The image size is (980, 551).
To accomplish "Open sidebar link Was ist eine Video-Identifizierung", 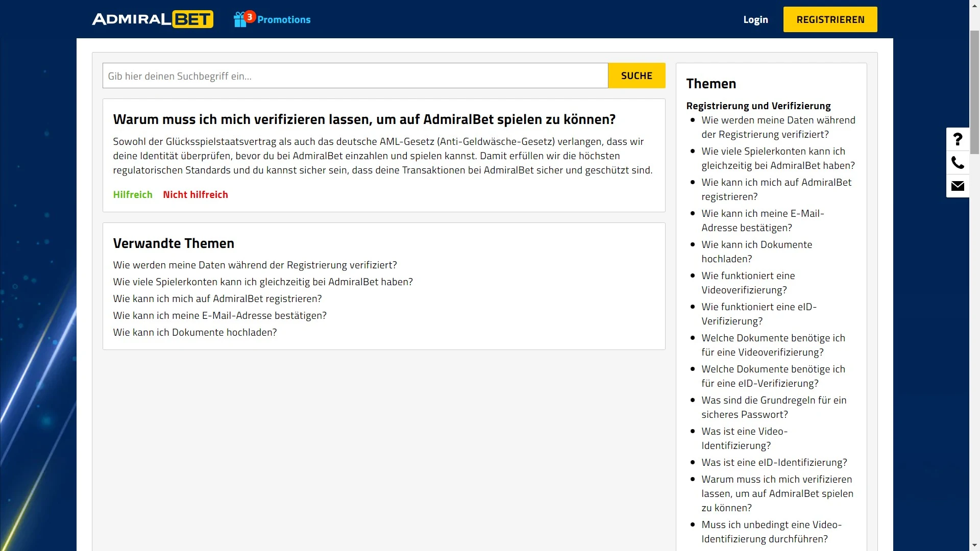I will (744, 438).
